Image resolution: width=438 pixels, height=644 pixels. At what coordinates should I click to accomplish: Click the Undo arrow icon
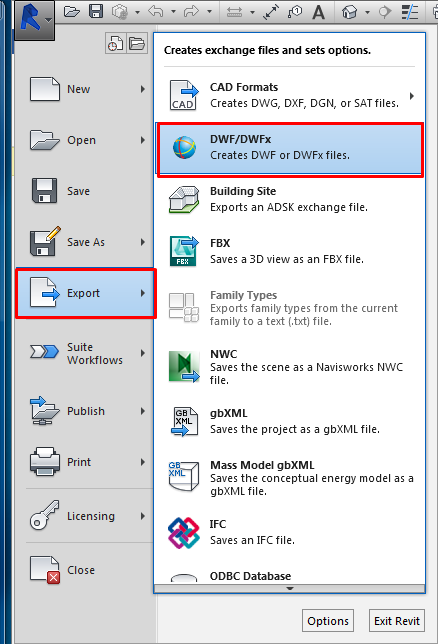pos(156,12)
